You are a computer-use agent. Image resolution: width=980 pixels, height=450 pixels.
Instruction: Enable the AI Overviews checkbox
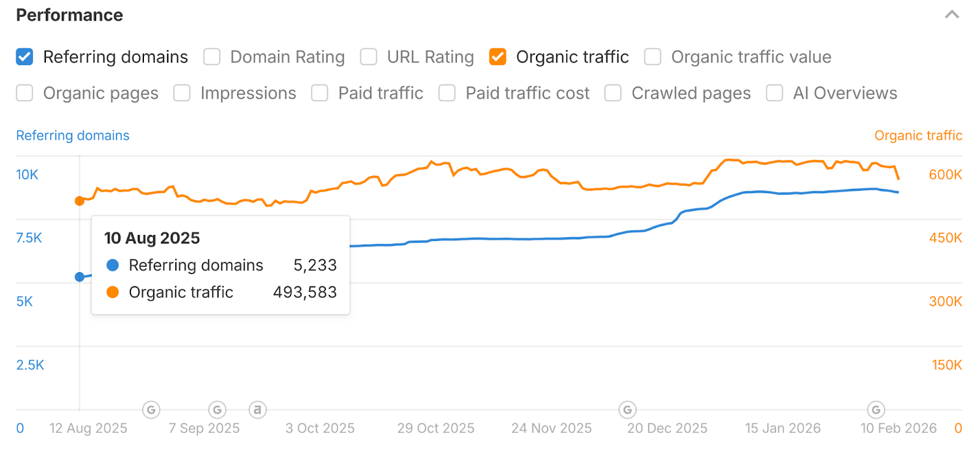point(774,93)
